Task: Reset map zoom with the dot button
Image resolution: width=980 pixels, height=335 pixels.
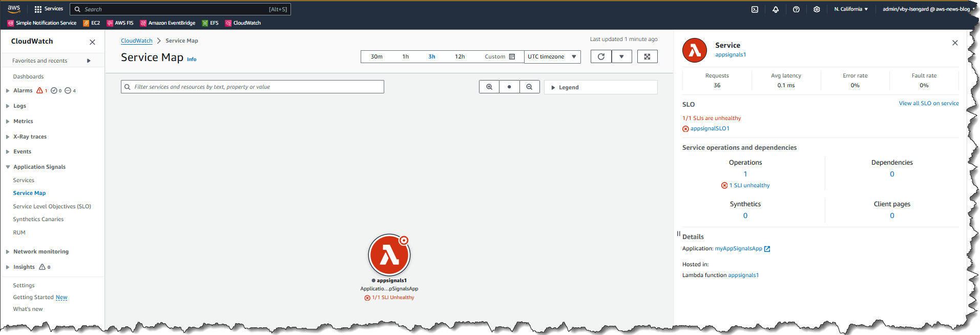Action: point(509,87)
